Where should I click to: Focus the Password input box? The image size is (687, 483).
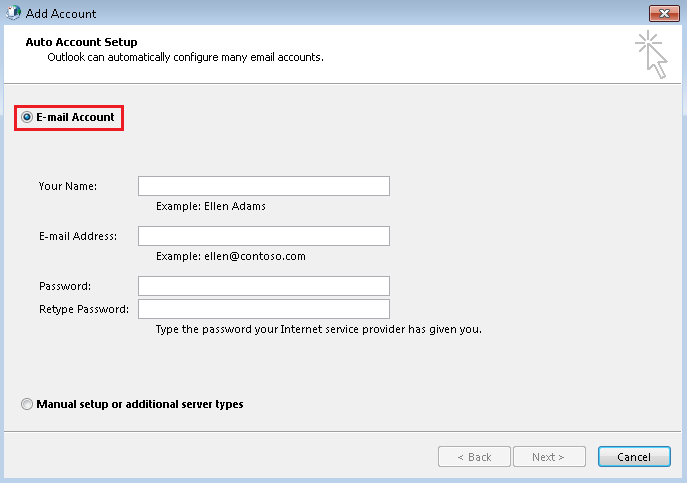tap(264, 286)
